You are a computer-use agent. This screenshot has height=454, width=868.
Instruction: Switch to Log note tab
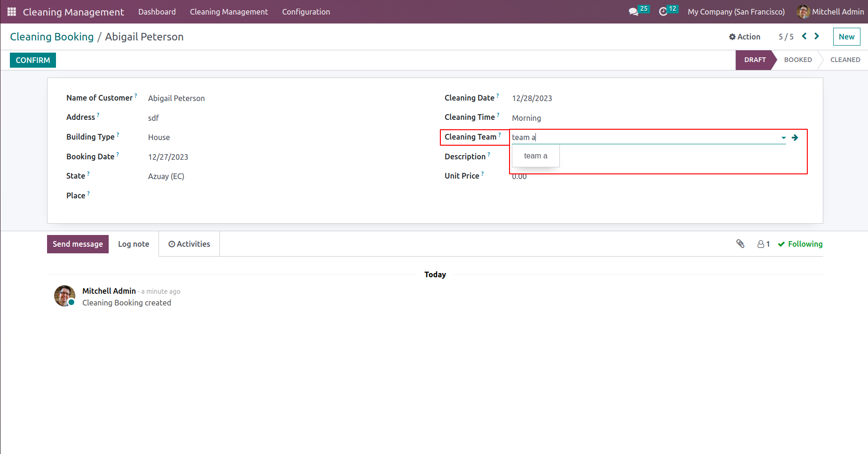coord(134,244)
